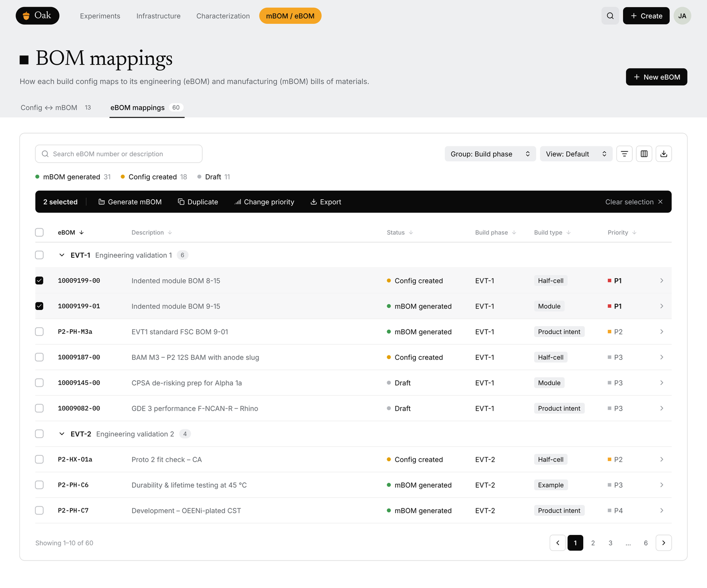The width and height of the screenshot is (707, 588).
Task: Uncheck row 10009199-01 checkbox
Action: click(x=39, y=306)
